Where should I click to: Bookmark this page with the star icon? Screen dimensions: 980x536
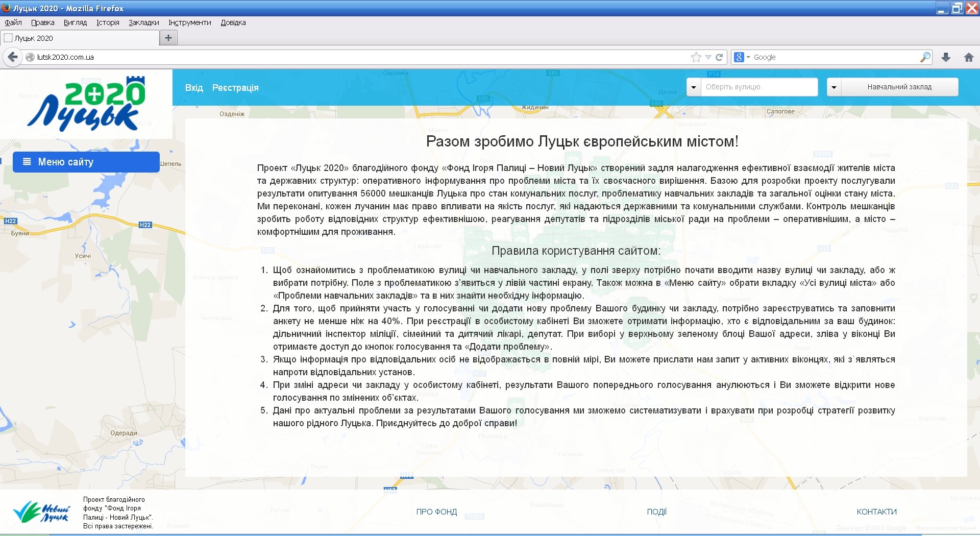tap(696, 57)
